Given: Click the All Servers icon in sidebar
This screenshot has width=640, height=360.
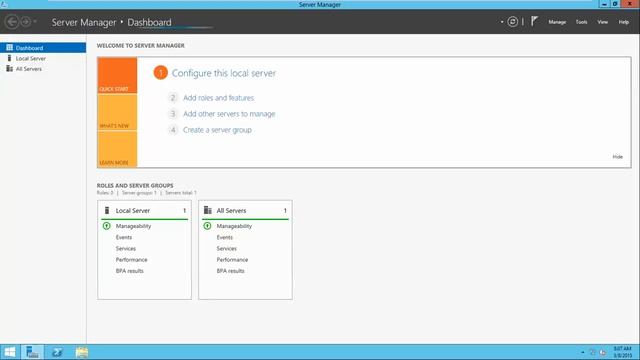Looking at the screenshot, I should click(9, 69).
